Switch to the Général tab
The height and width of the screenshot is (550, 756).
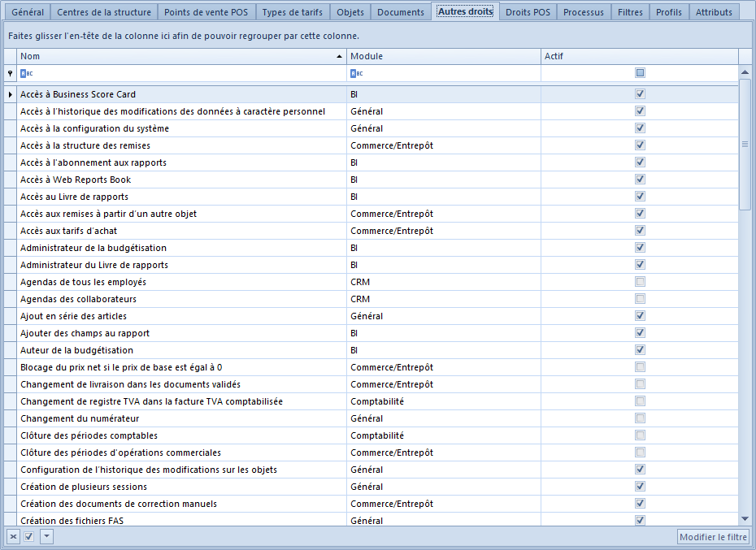(28, 12)
